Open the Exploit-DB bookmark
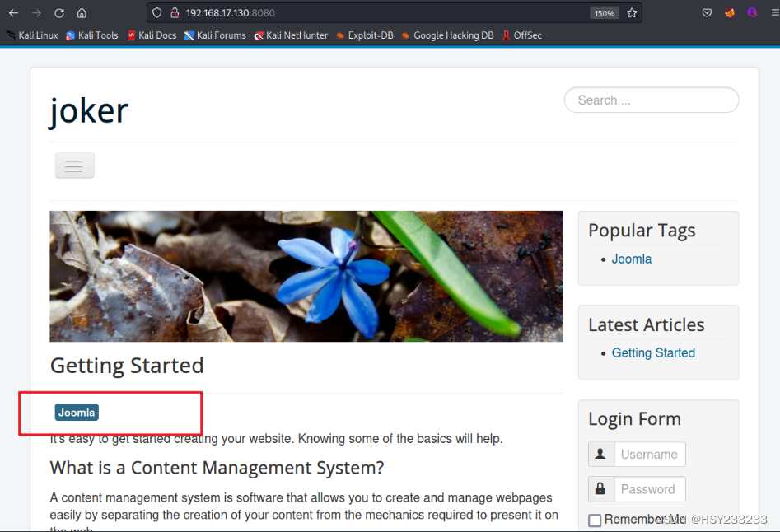The height and width of the screenshot is (532, 780). (365, 35)
